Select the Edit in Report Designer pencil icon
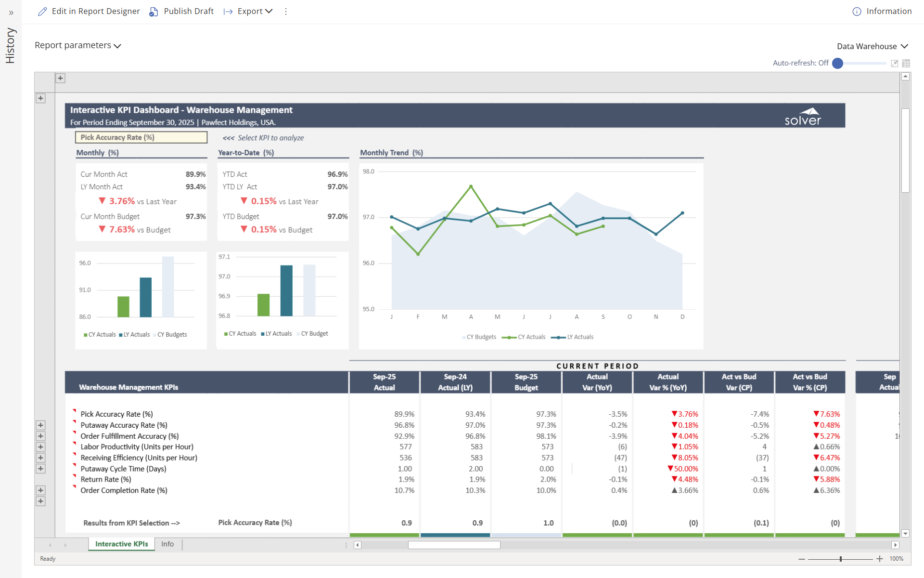The height and width of the screenshot is (578, 924). pos(42,11)
